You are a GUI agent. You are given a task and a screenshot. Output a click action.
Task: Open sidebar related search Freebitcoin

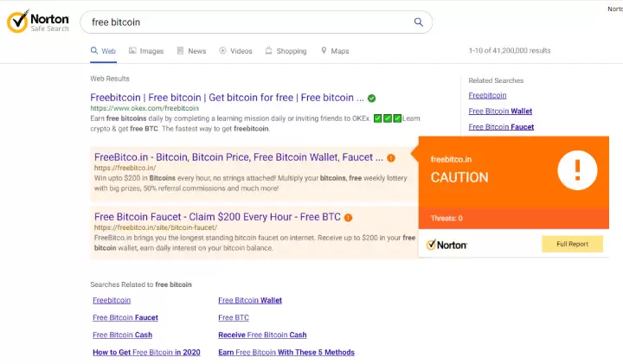coord(487,96)
